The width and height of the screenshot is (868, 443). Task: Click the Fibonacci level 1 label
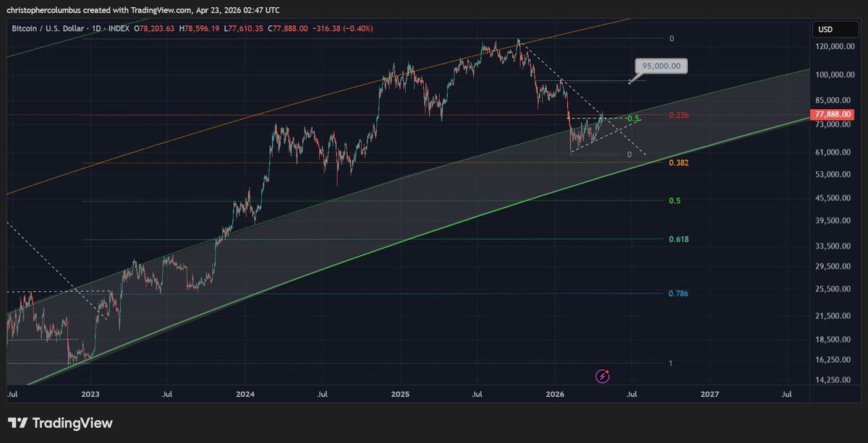[671, 363]
